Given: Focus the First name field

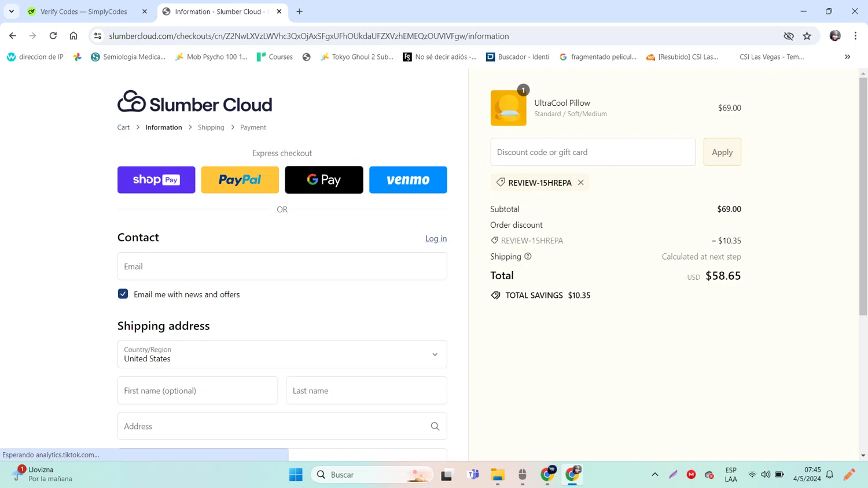Looking at the screenshot, I should 197,391.
